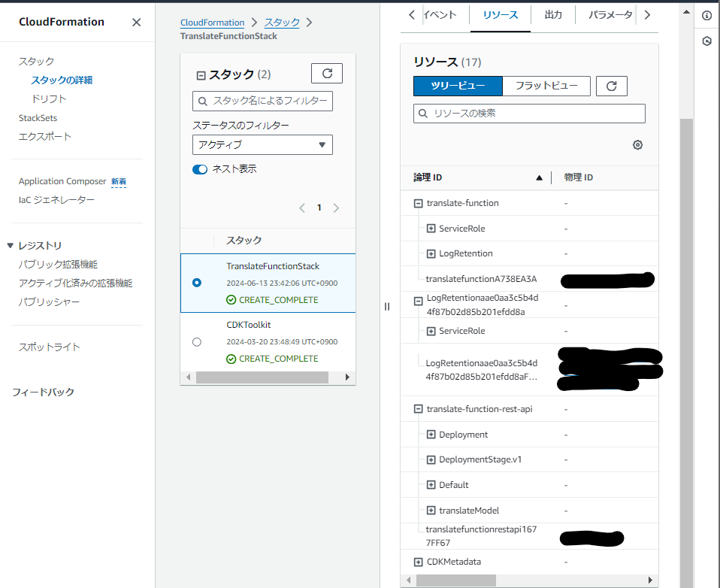Select CDKToolkit radio button
The width and height of the screenshot is (720, 588).
(196, 342)
